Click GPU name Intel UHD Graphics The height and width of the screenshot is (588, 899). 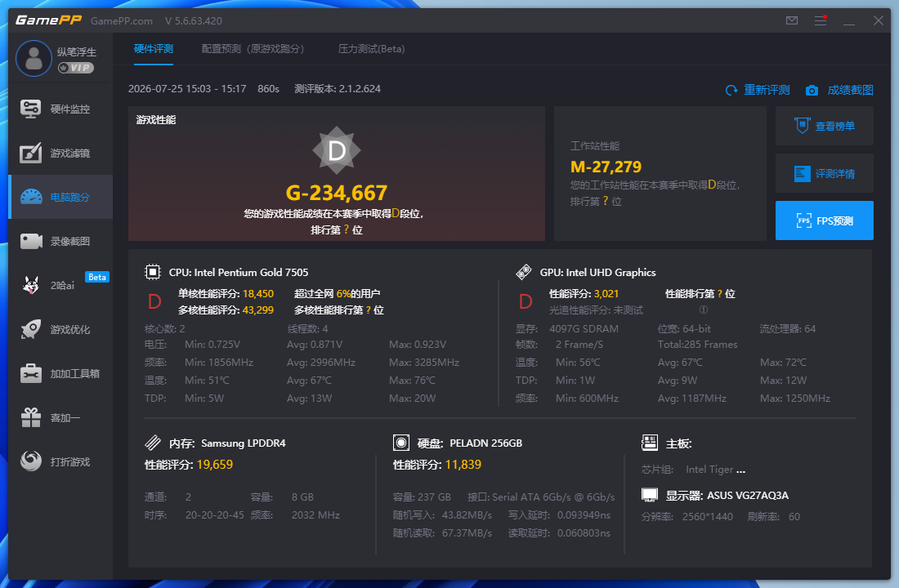click(x=611, y=272)
